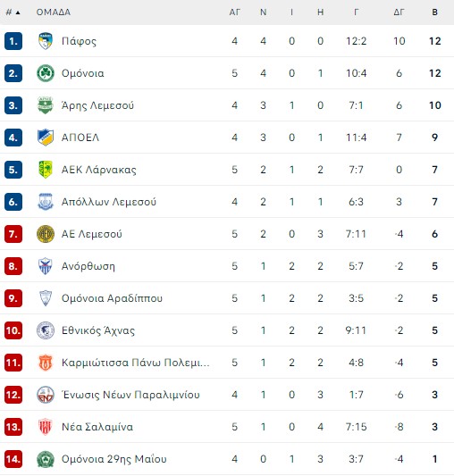The height and width of the screenshot is (476, 454).
Task: Click the Ομόνοια 29ης Μαΐου row
Action: 227,459
